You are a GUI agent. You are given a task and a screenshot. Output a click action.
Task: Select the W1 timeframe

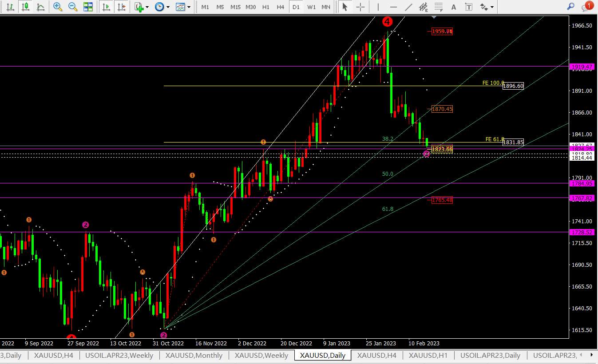click(311, 7)
